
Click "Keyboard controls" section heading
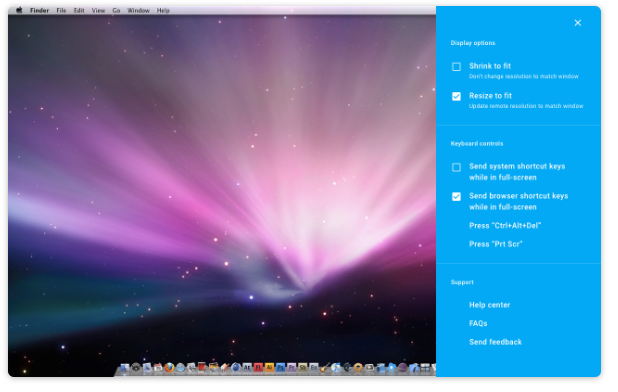477,143
